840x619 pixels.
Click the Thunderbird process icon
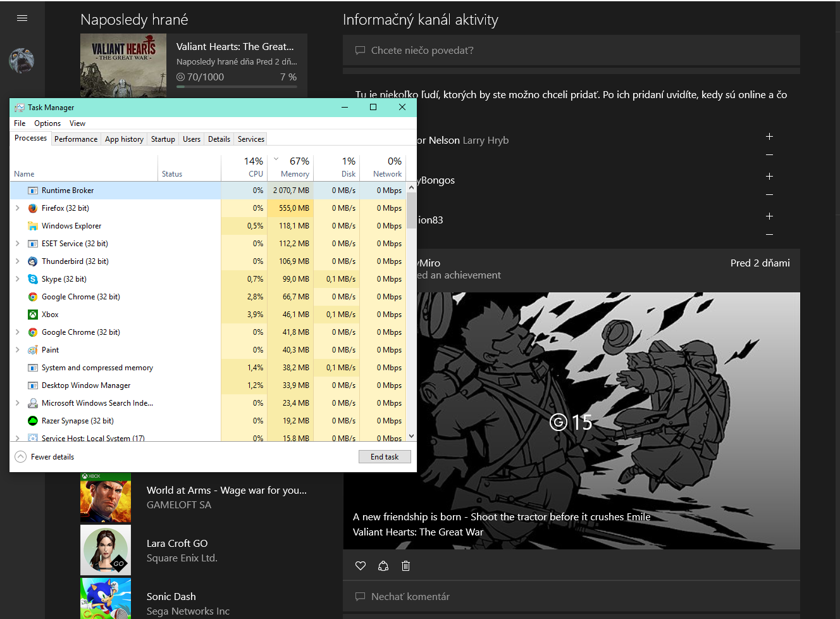(33, 261)
